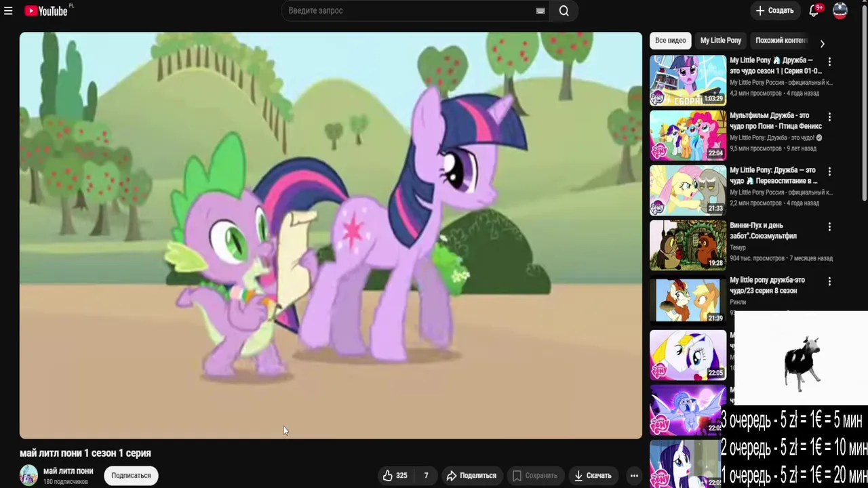Click the Поделиться share button
The width and height of the screenshot is (868, 488).
coord(472,476)
